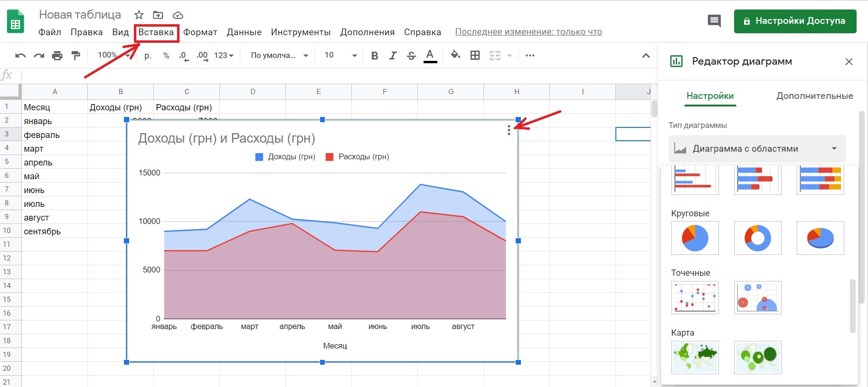Star the document title
Image resolution: width=868 pixels, height=387 pixels.
point(139,15)
